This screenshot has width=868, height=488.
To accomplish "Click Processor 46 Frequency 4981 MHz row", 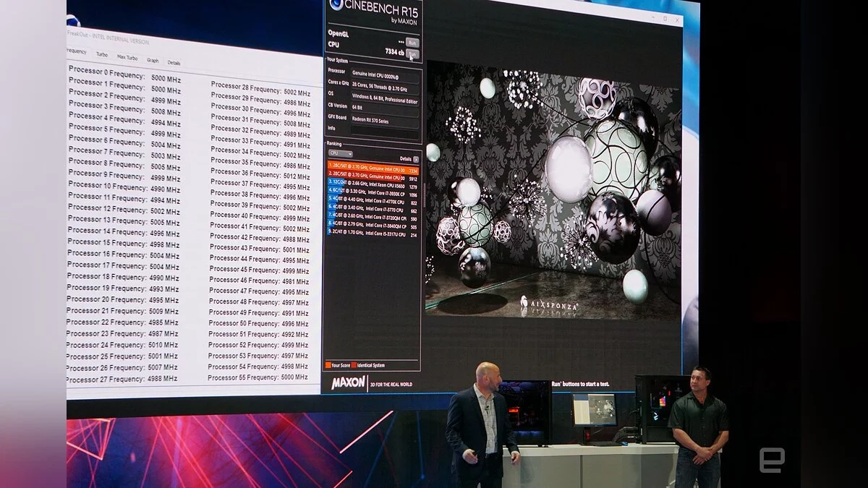I will [x=259, y=281].
